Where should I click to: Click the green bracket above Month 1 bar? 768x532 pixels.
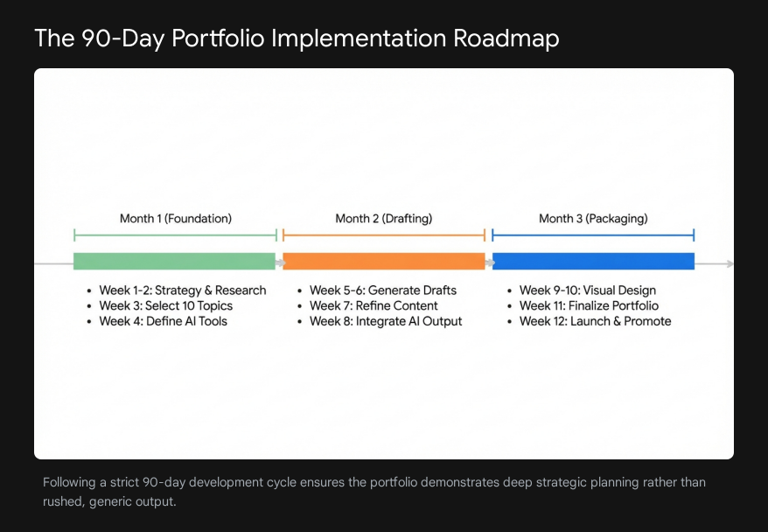[x=175, y=234]
